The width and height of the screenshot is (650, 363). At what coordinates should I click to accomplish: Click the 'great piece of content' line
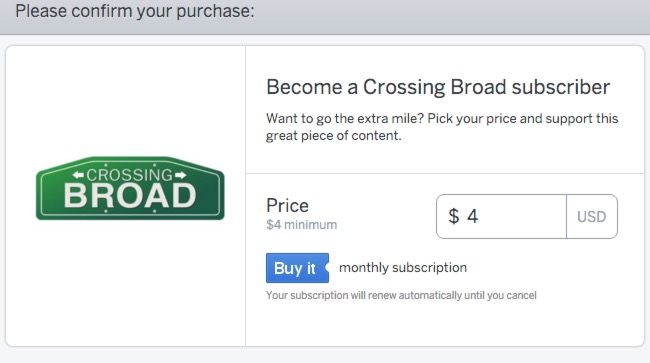point(334,136)
